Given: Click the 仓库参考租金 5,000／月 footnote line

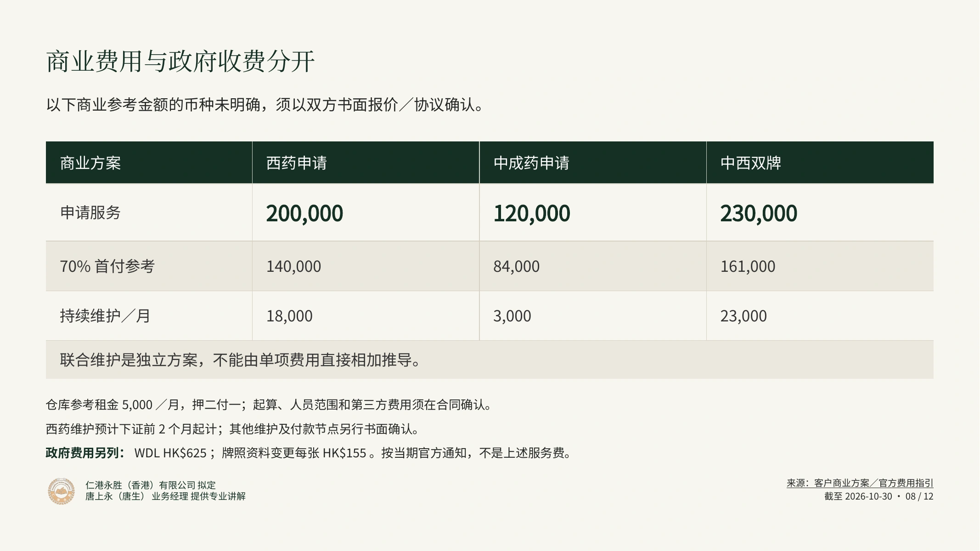Looking at the screenshot, I should click(269, 405).
